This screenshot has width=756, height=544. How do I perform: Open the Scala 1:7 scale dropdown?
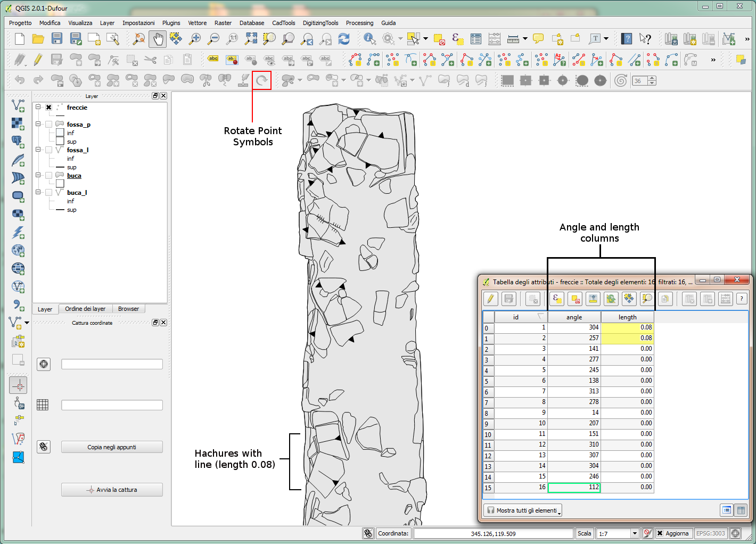pyautogui.click(x=636, y=533)
